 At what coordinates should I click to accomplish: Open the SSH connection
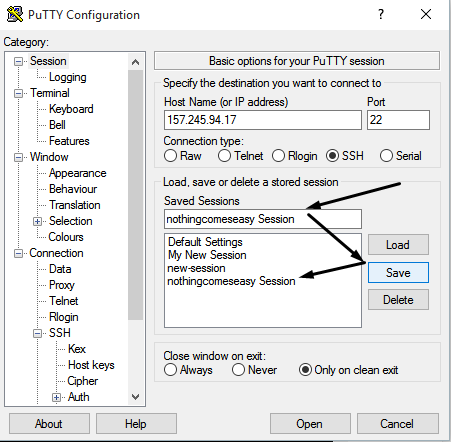coord(310,424)
